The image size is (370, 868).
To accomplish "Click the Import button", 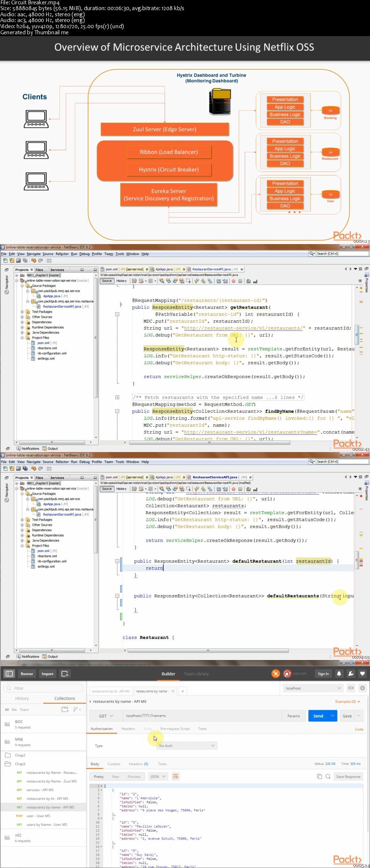I will pos(47,674).
